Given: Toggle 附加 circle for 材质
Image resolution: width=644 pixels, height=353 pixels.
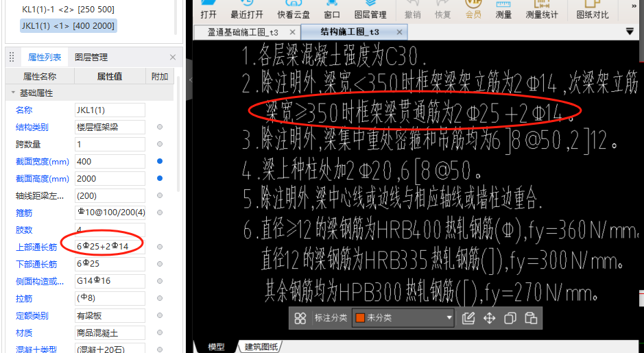Looking at the screenshot, I should pyautogui.click(x=160, y=332).
